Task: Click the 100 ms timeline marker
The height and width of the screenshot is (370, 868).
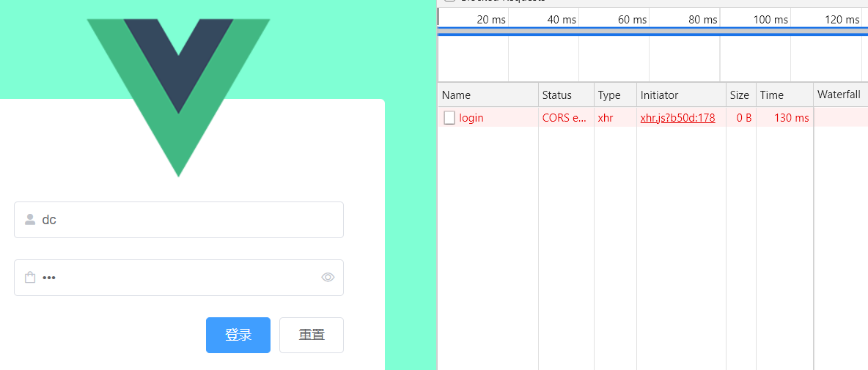Action: pyautogui.click(x=770, y=20)
